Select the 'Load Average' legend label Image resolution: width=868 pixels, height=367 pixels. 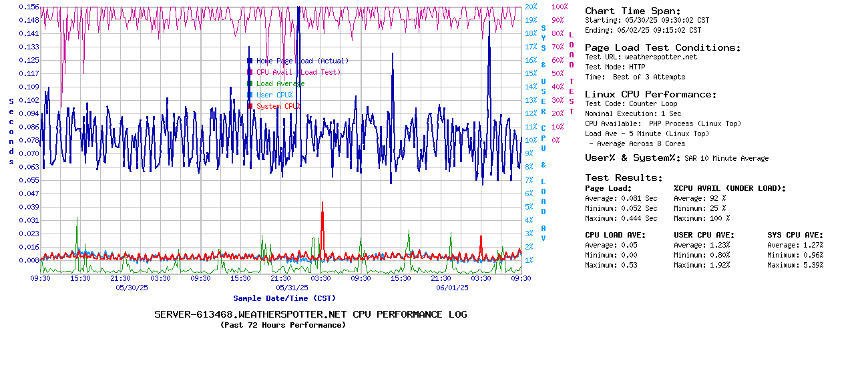(x=280, y=83)
